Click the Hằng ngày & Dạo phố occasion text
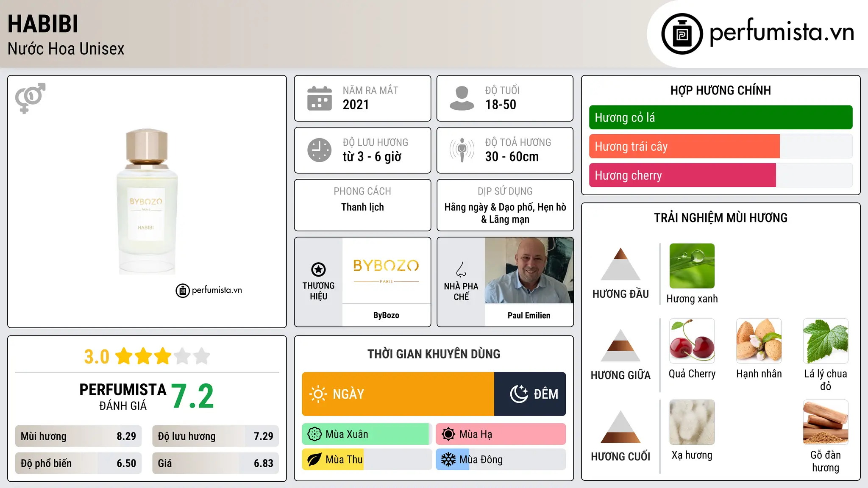 pyautogui.click(x=505, y=213)
